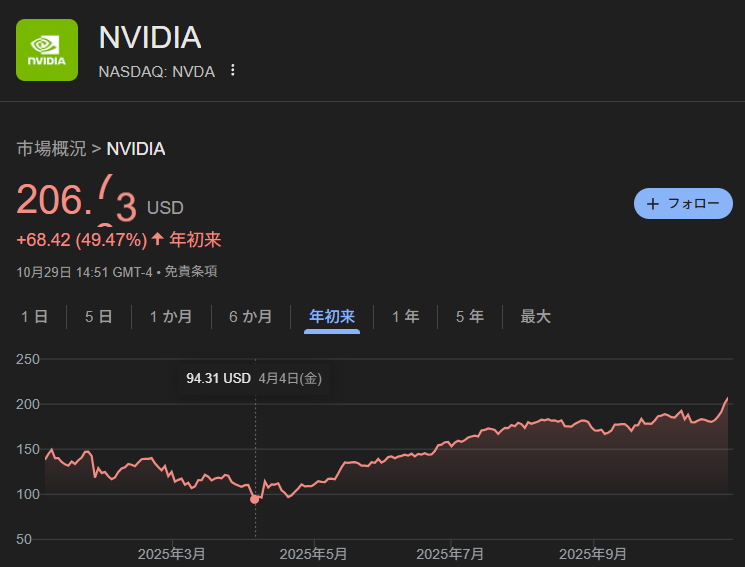The image size is (745, 567).
Task: Open the three-dot menu beside NASDAQ: NVDA
Action: pos(233,70)
